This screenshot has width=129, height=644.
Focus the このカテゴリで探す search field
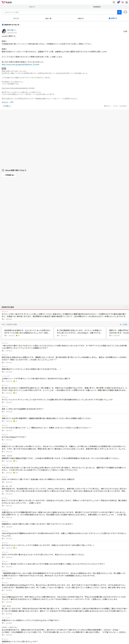click(x=59, y=12)
